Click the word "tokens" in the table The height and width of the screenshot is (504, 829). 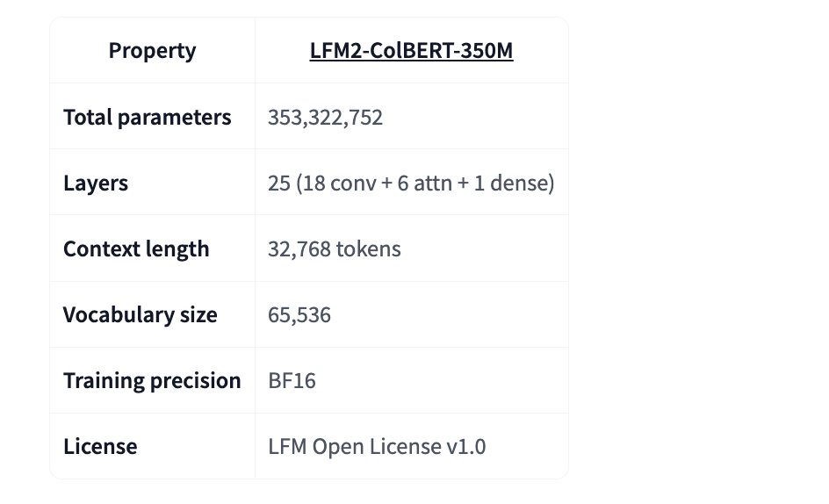tap(369, 248)
